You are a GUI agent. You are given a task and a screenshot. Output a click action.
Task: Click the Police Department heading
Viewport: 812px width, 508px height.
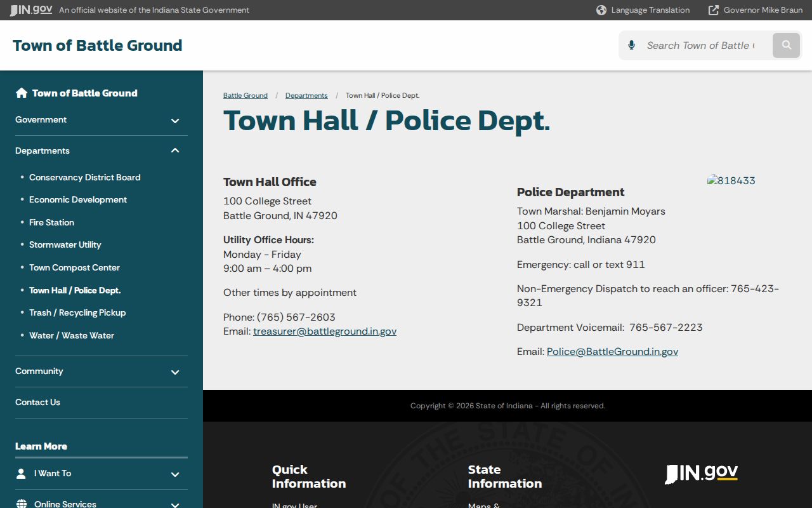pyautogui.click(x=571, y=192)
